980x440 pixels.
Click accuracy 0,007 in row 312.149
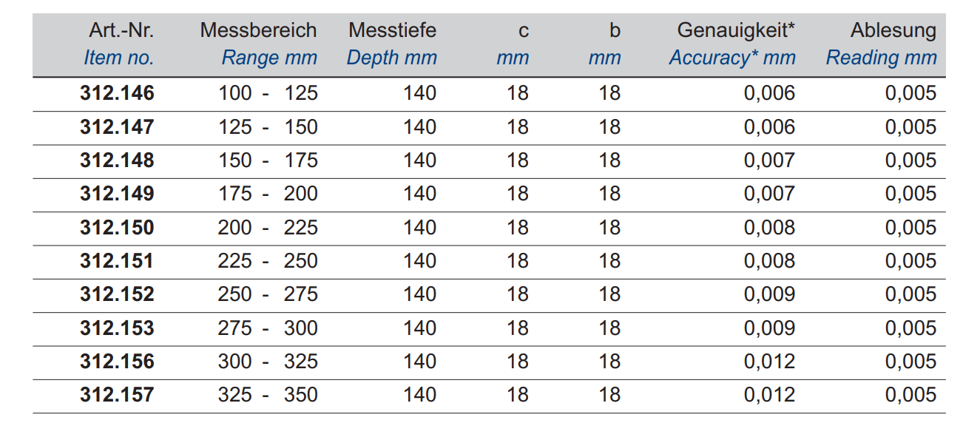pos(769,194)
